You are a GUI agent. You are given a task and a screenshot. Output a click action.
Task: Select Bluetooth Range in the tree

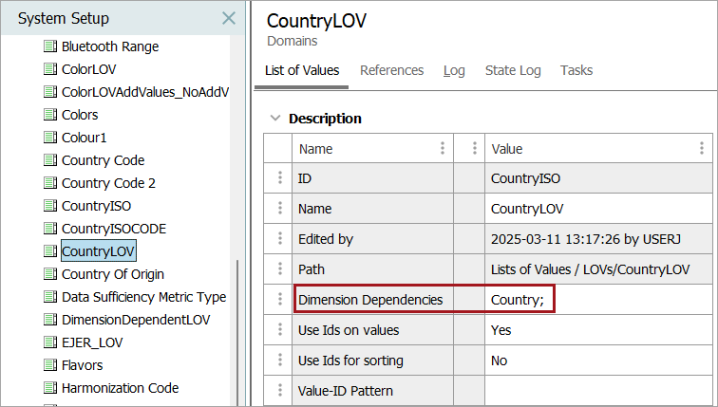point(110,46)
